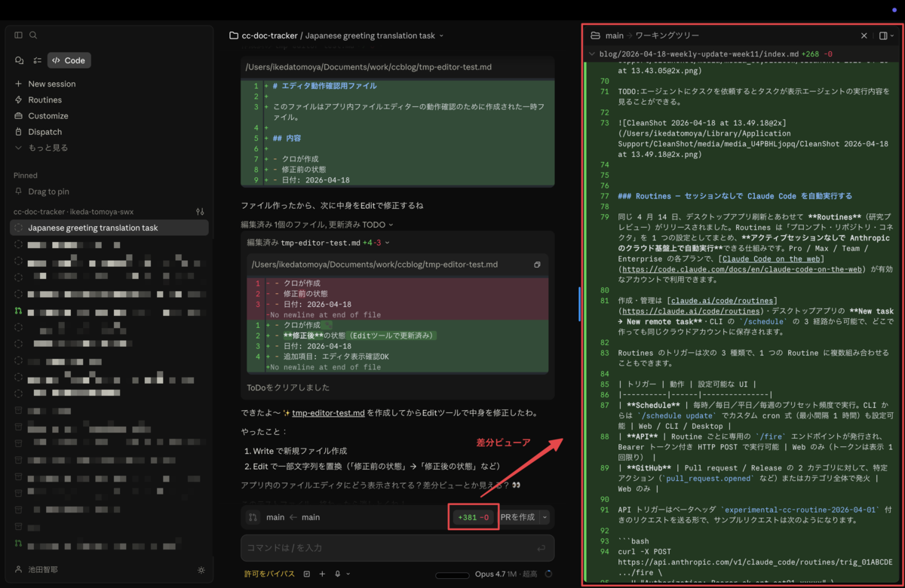Open the microphone options chevron
Image resolution: width=905 pixels, height=588 pixels.
(x=348, y=574)
